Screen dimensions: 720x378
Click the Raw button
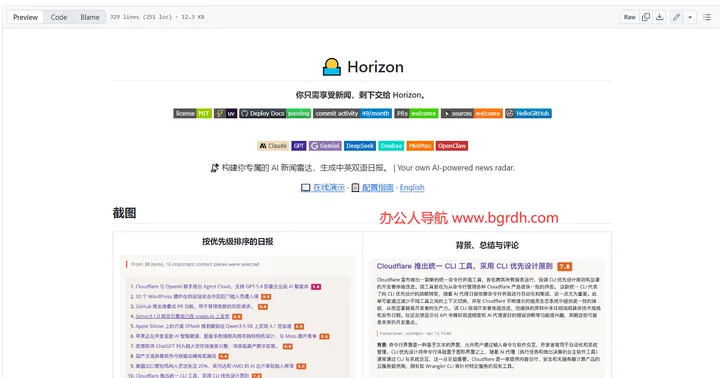coord(629,17)
